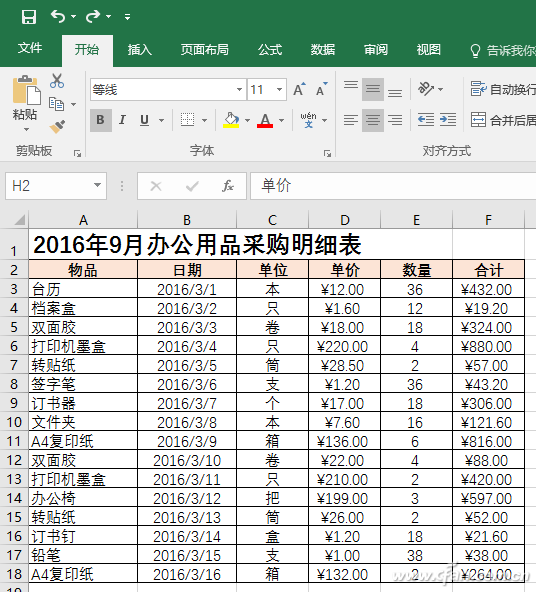Click the Orientation text rotation icon

pos(426,89)
